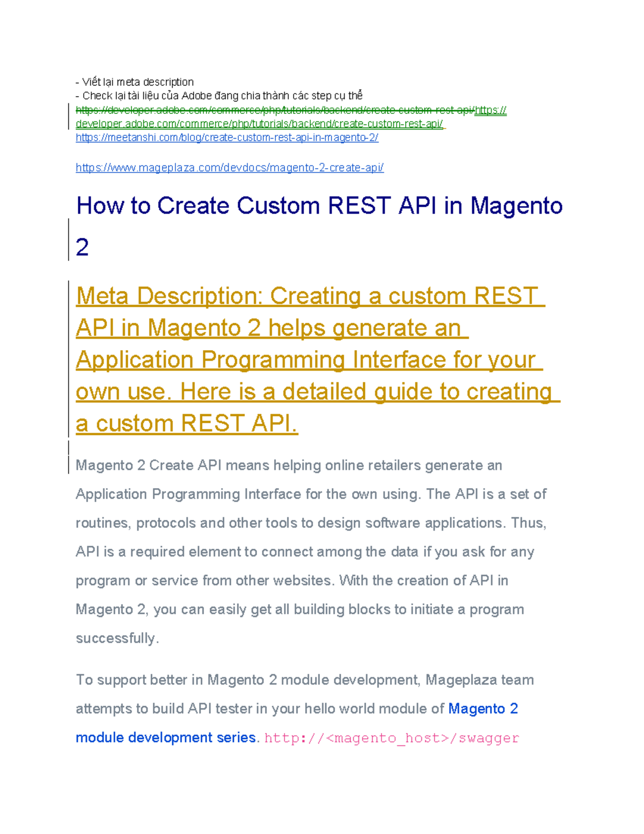Click the line 'routines, protocols and other tools'
The width and height of the screenshot is (644, 834).
pos(311,523)
